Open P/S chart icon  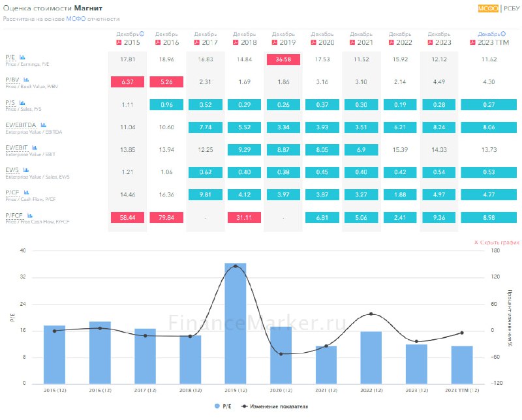(22, 102)
